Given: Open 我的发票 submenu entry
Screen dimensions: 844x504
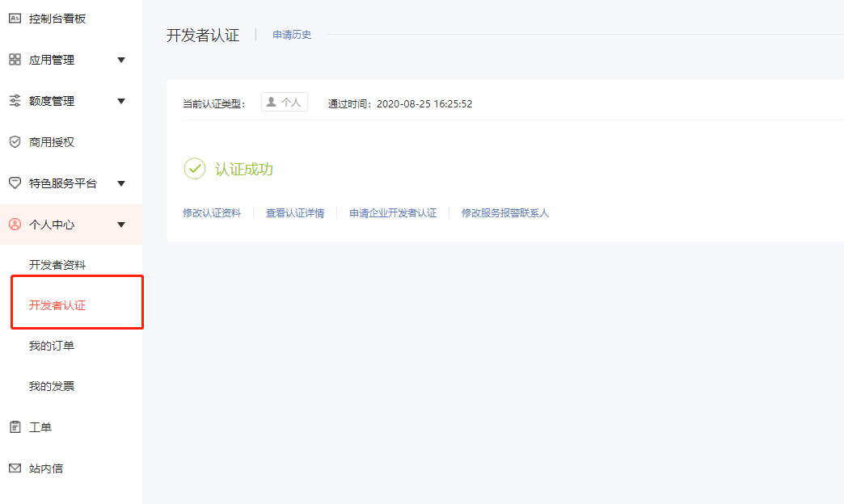Looking at the screenshot, I should 52,385.
